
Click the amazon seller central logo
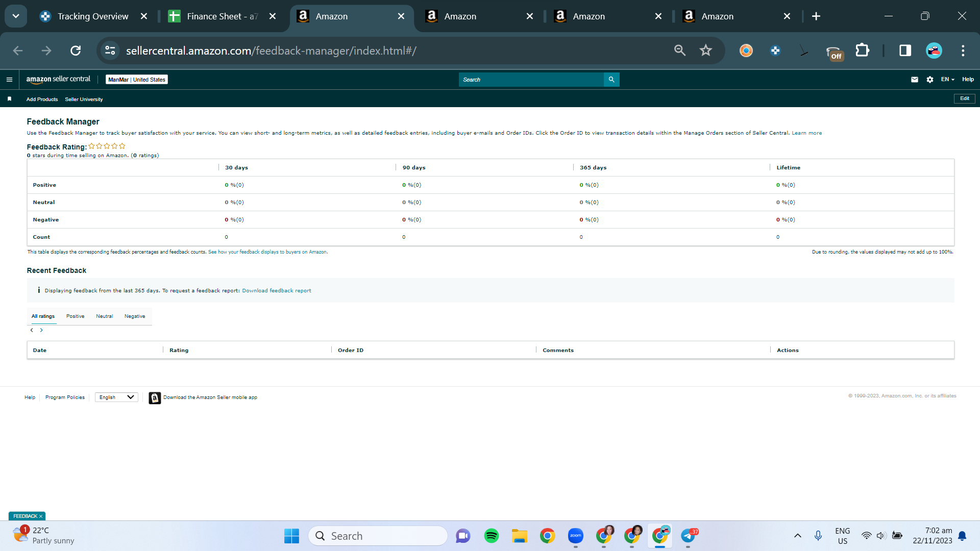coord(58,79)
